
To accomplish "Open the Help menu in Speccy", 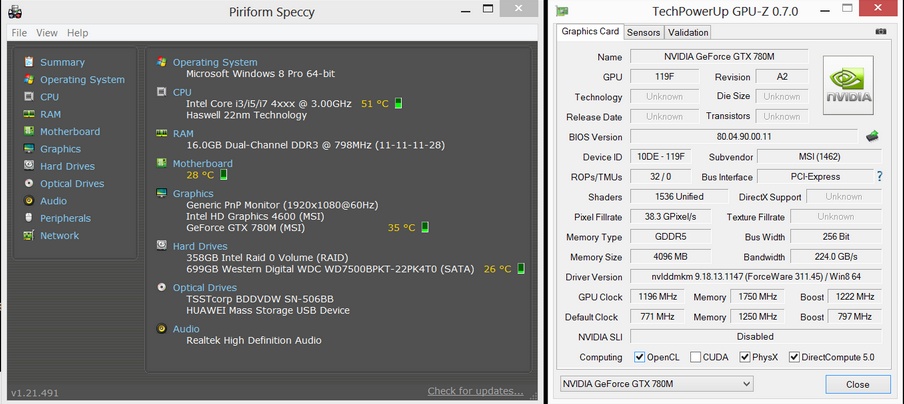I will [77, 33].
